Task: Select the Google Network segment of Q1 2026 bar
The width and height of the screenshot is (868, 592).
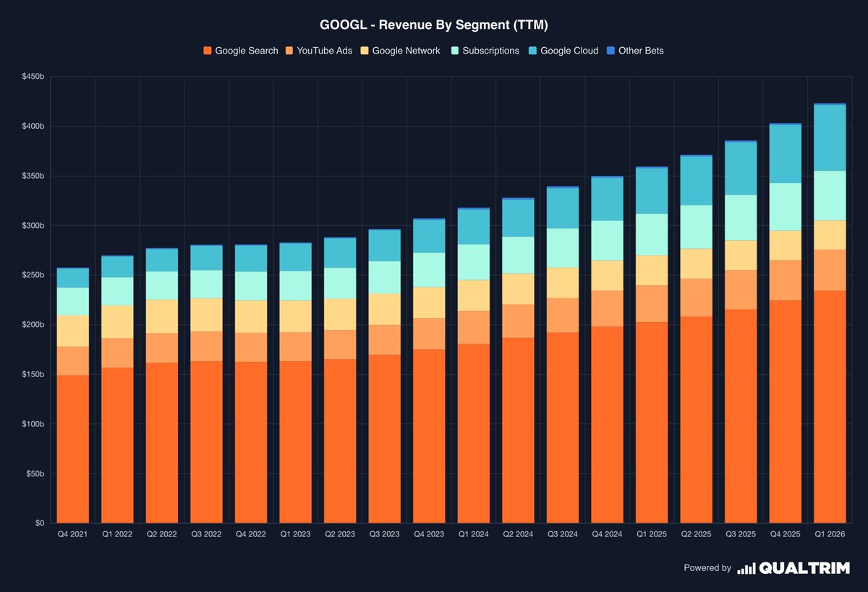Action: click(830, 235)
